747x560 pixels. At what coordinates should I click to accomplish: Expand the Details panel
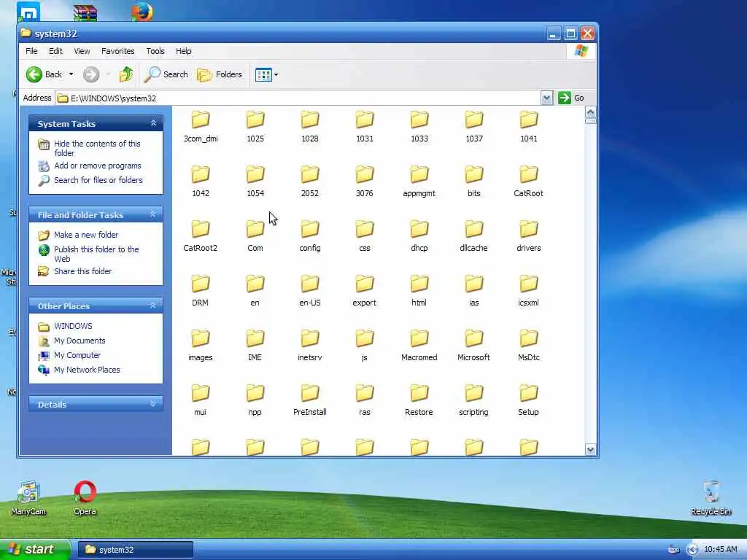[153, 404]
